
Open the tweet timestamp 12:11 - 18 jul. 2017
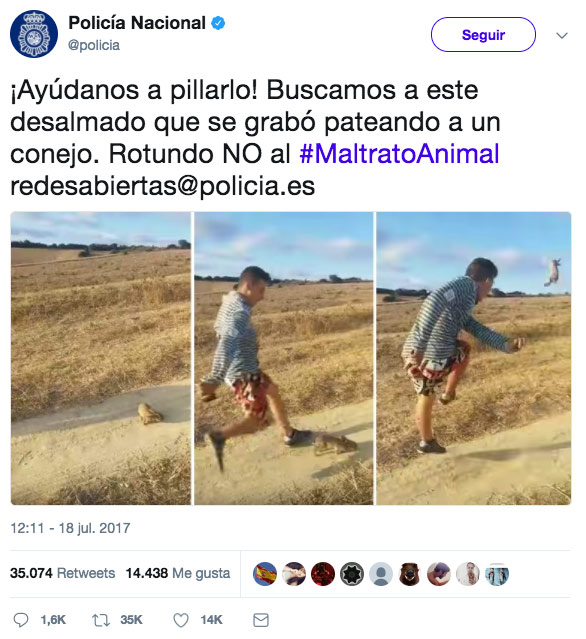click(70, 528)
